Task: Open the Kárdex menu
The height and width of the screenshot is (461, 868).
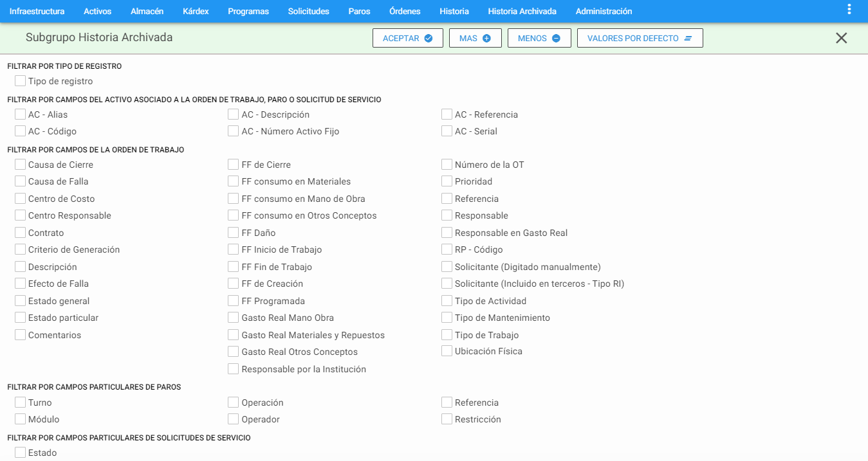Action: click(196, 11)
